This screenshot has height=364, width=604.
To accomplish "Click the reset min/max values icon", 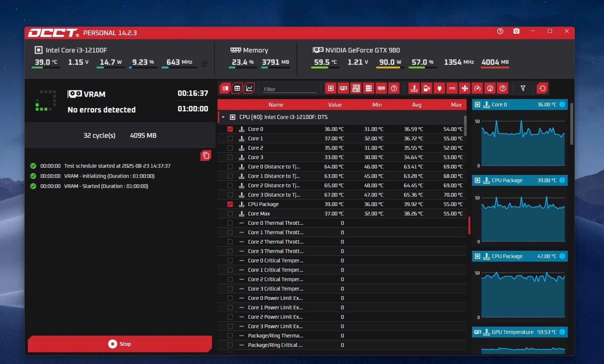I will coord(542,88).
